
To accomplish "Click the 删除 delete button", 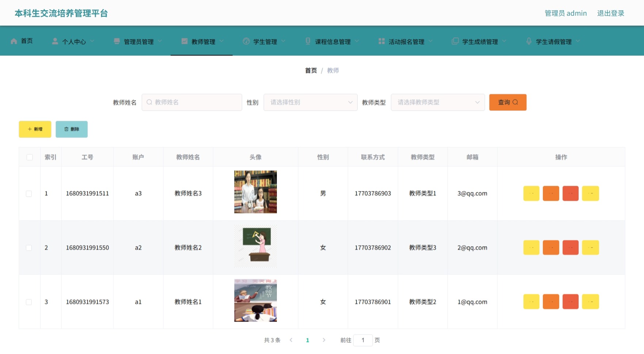I will 72,129.
